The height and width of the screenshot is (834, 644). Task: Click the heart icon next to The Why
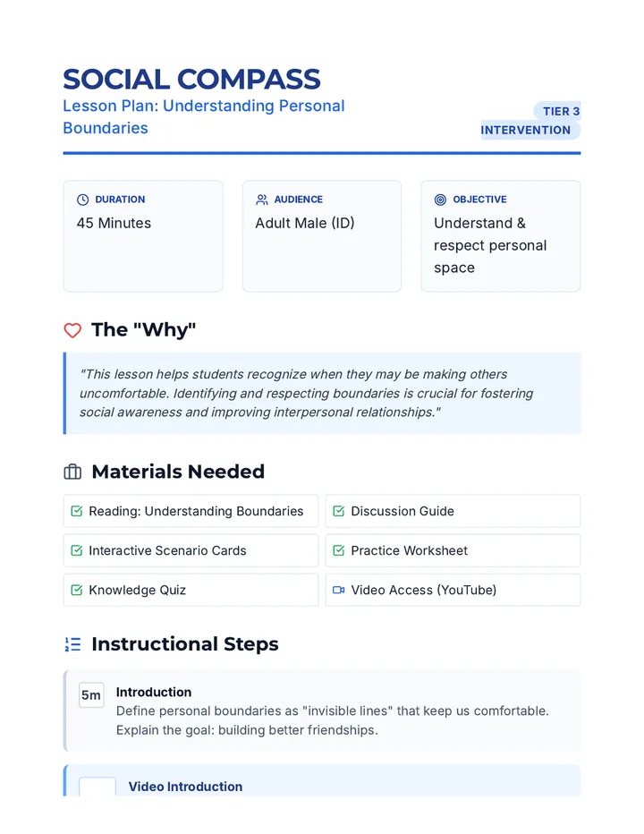pos(72,330)
